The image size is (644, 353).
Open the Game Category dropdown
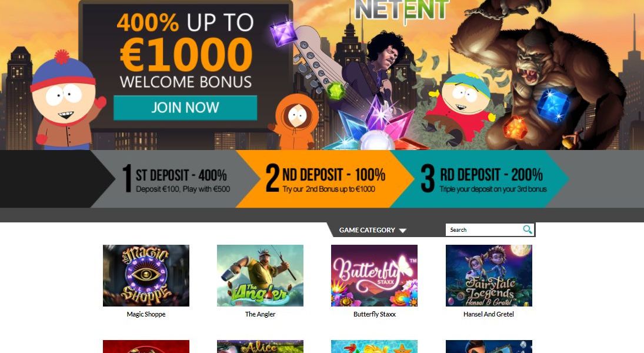pos(372,230)
